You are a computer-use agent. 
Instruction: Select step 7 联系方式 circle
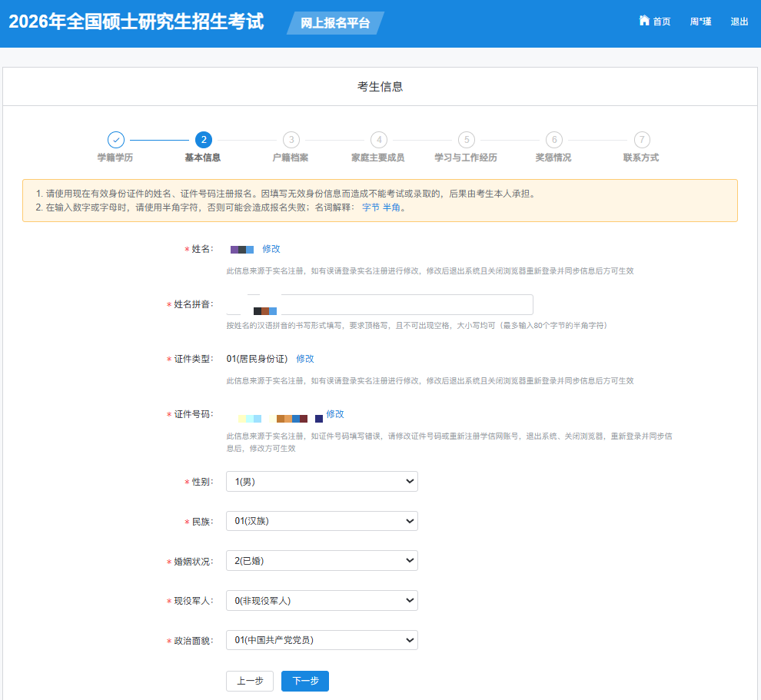pos(641,141)
